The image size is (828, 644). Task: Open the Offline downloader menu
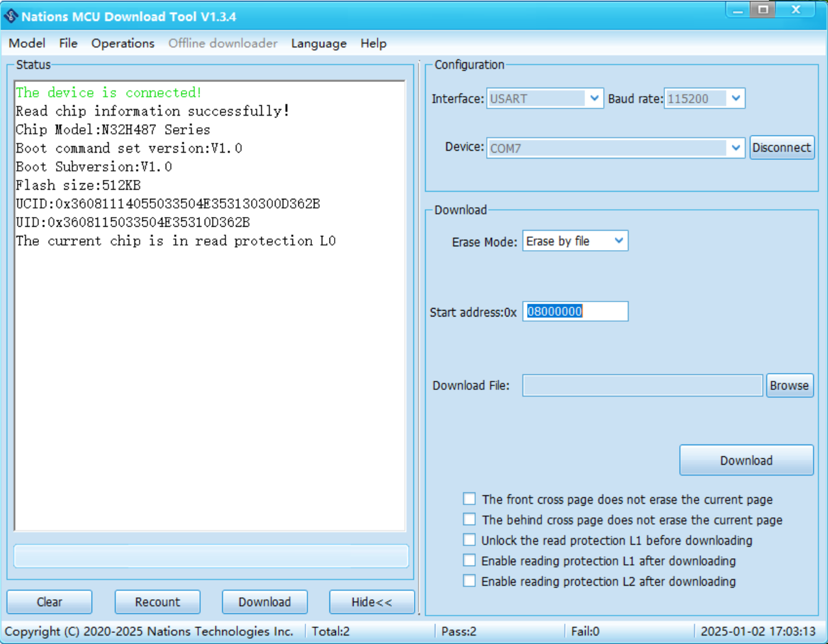click(x=223, y=44)
